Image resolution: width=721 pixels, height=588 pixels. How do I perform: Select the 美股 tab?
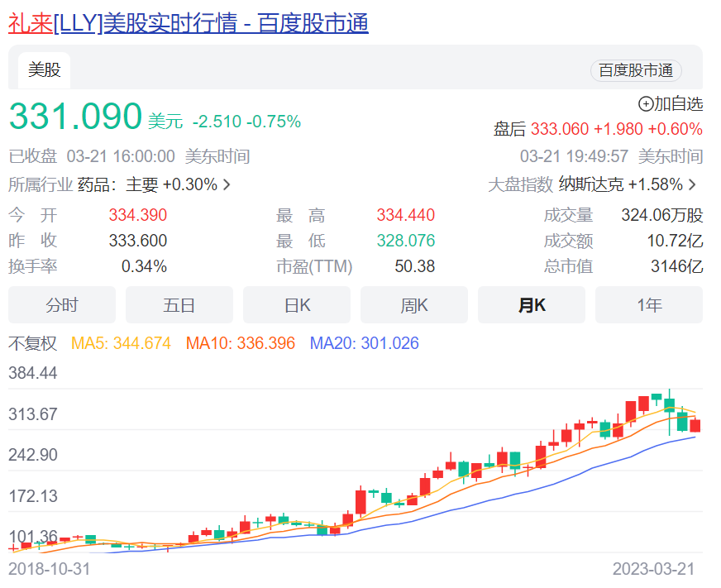[45, 70]
